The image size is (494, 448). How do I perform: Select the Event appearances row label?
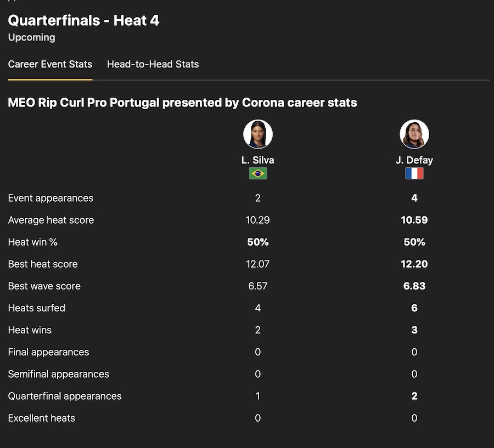50,198
